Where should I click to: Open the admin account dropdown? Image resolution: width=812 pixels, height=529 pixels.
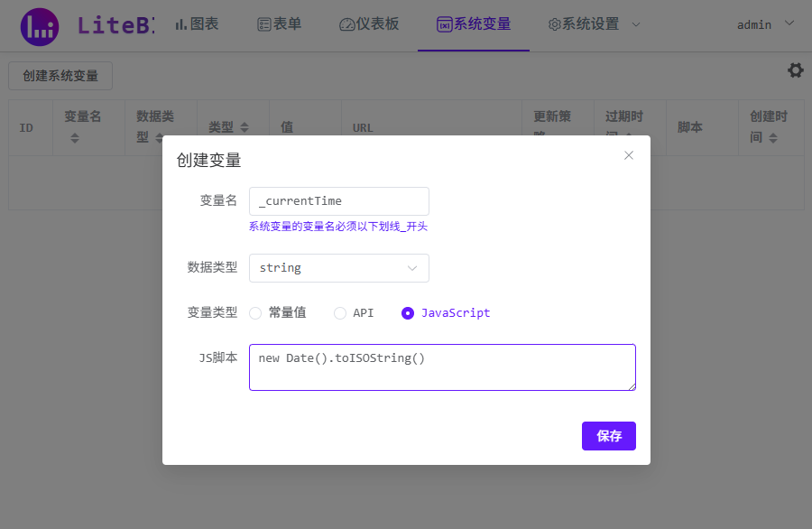coord(765,24)
